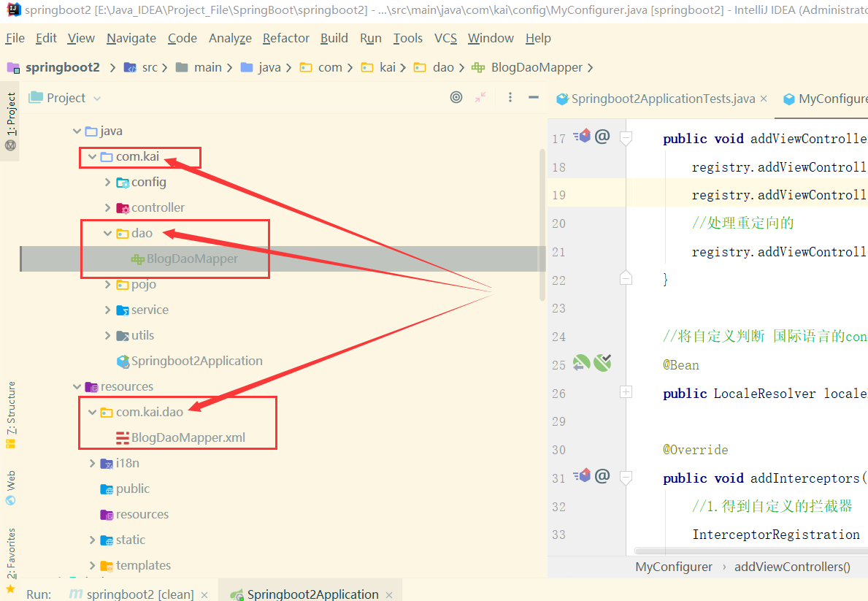Expand the config package
868x601 pixels.
point(108,183)
